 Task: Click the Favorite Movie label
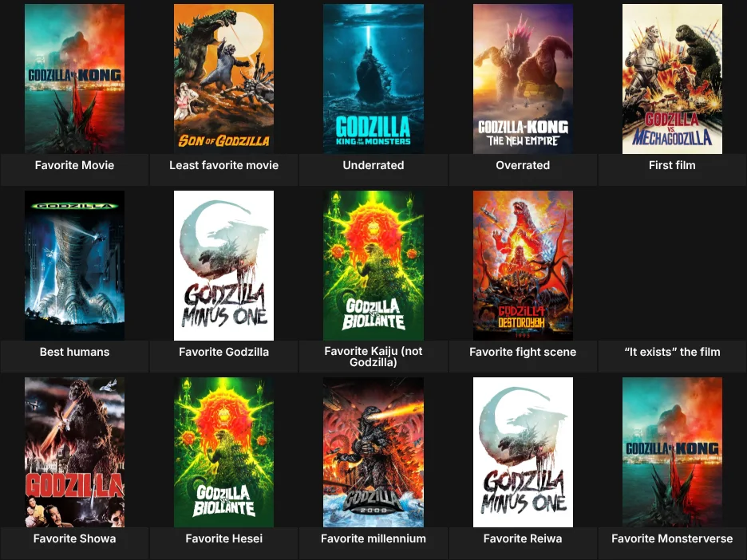(74, 165)
